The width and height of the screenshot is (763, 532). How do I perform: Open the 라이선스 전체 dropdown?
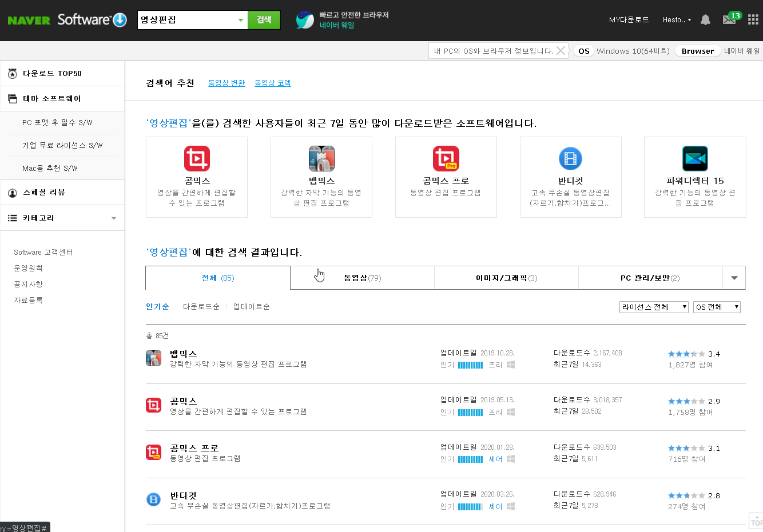click(x=654, y=307)
